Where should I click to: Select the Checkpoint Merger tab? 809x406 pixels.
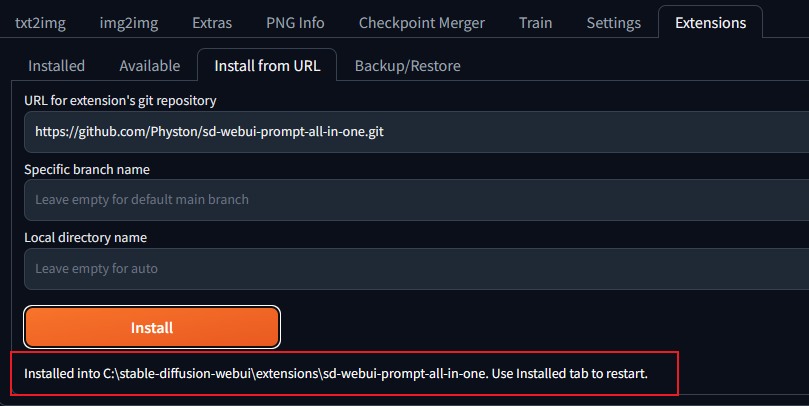tap(421, 22)
